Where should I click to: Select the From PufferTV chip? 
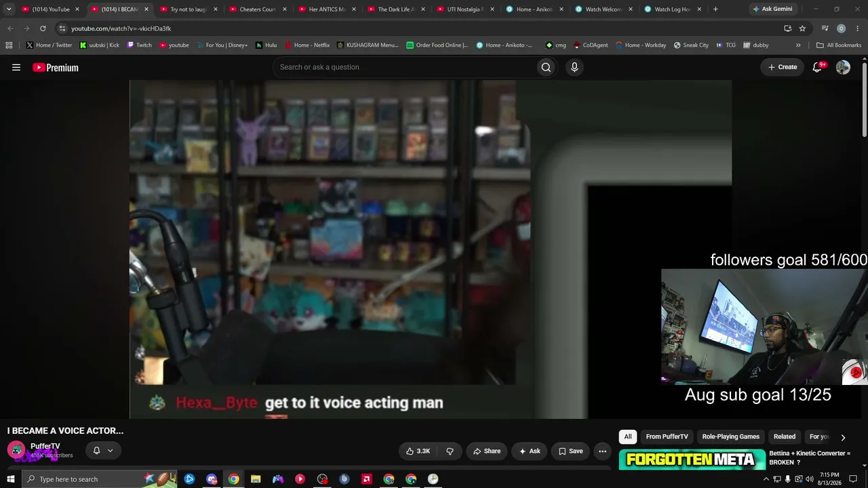point(667,437)
